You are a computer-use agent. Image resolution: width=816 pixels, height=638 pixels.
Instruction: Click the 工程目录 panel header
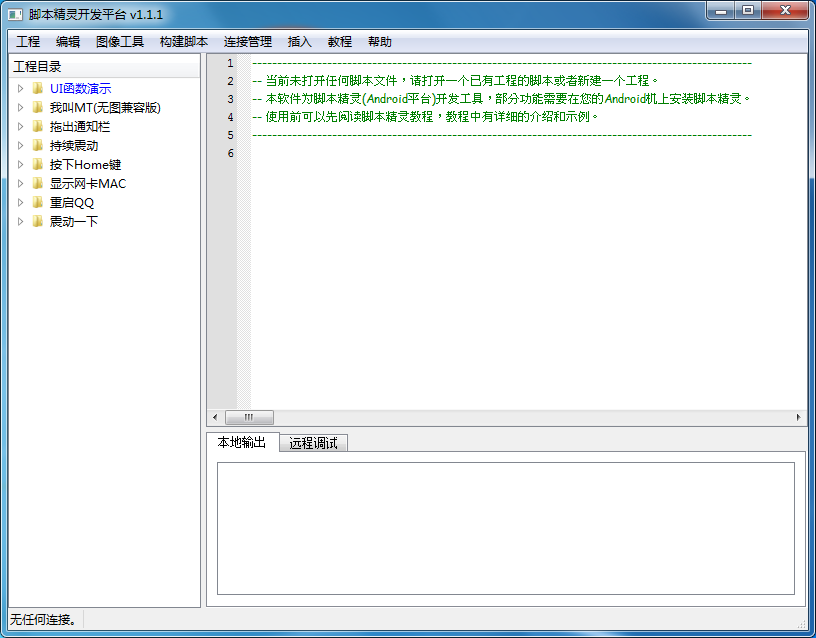[105, 67]
